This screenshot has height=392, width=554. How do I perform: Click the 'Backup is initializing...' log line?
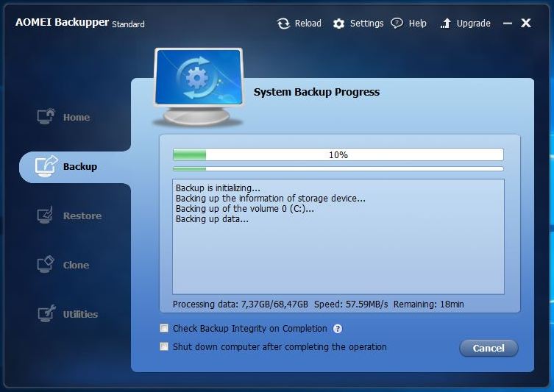tap(218, 188)
